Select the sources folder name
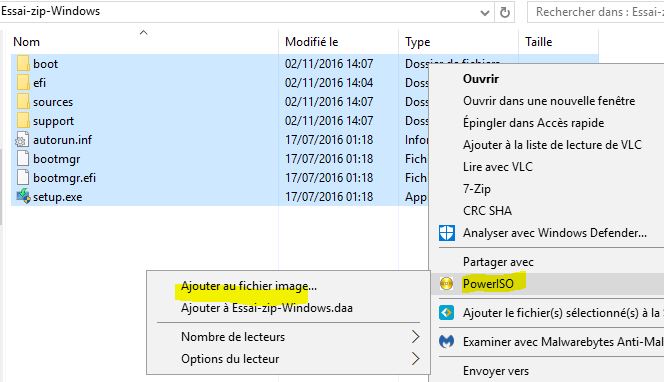Viewport: 664px width, 382px height. pos(53,102)
